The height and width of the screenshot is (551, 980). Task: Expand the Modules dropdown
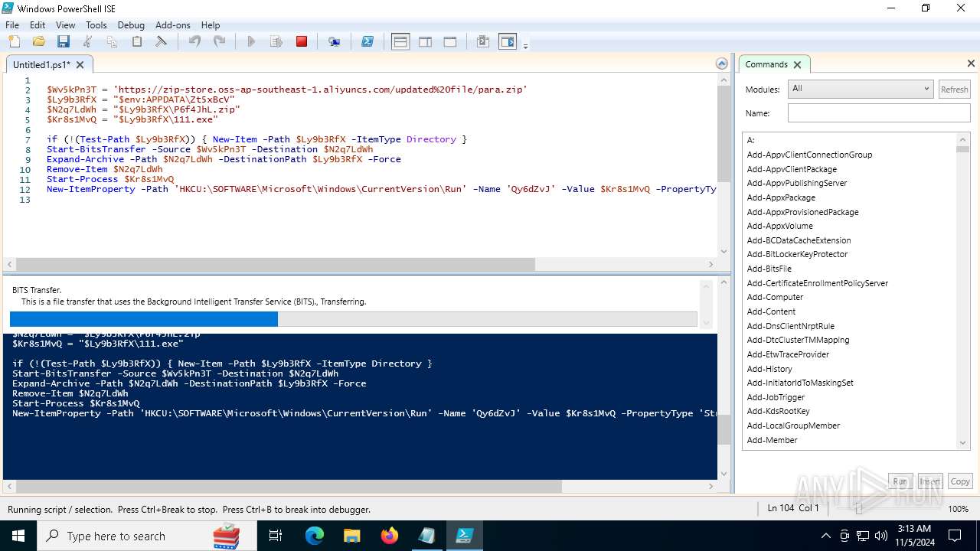pos(861,89)
